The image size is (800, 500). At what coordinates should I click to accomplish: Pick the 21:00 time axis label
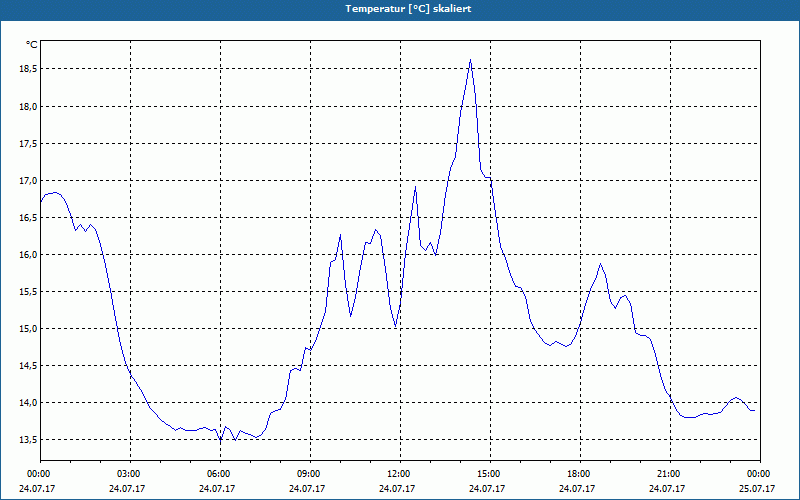coord(668,474)
